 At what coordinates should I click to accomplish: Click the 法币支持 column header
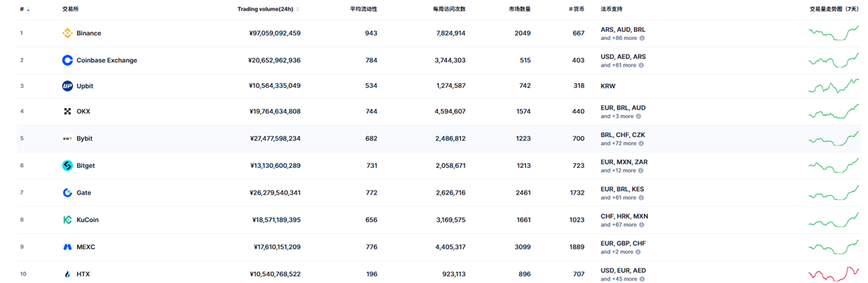pos(611,9)
